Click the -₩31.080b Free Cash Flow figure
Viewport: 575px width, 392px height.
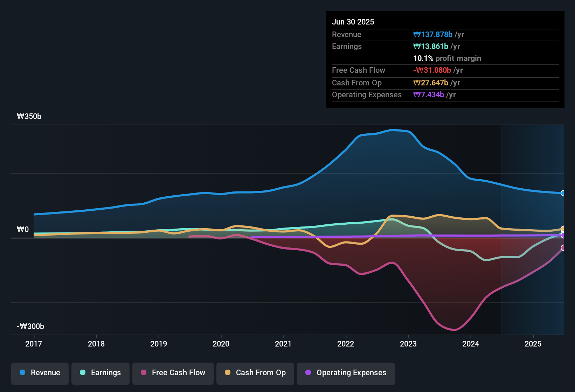tap(432, 70)
